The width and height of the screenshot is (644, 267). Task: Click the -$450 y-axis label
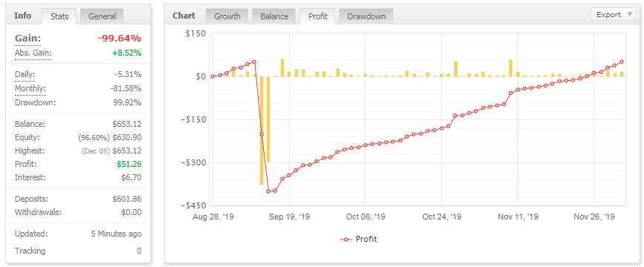[194, 205]
